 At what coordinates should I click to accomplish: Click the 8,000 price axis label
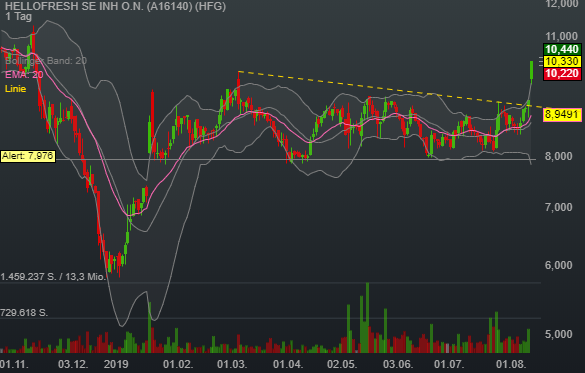tap(559, 156)
